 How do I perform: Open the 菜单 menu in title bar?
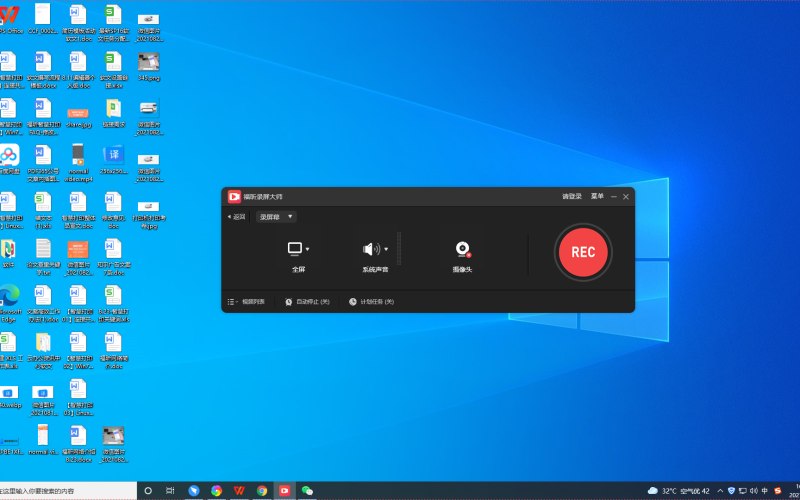597,196
